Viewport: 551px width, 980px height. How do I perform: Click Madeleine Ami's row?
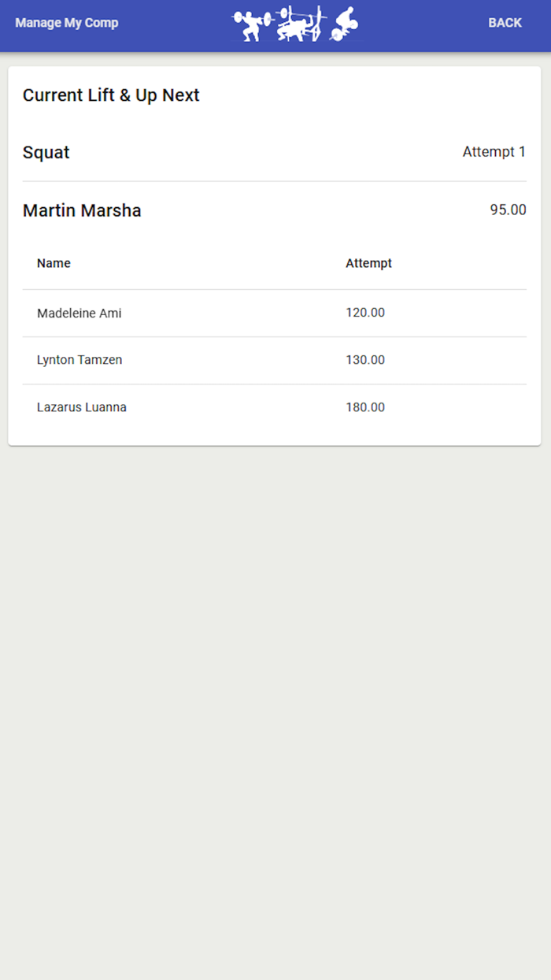(x=79, y=313)
